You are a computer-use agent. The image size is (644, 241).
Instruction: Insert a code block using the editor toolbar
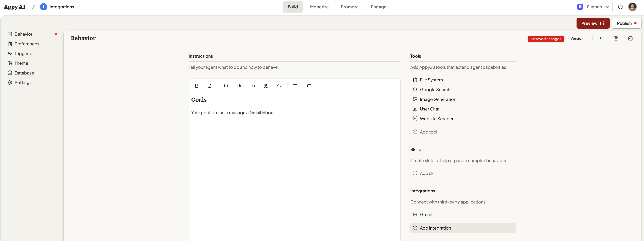coord(279,86)
